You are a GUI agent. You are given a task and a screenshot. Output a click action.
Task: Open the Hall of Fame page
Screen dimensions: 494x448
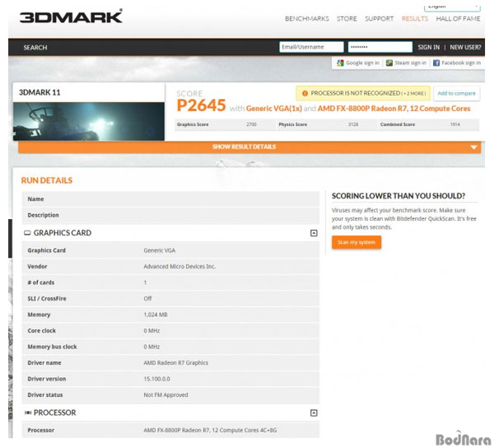click(458, 19)
